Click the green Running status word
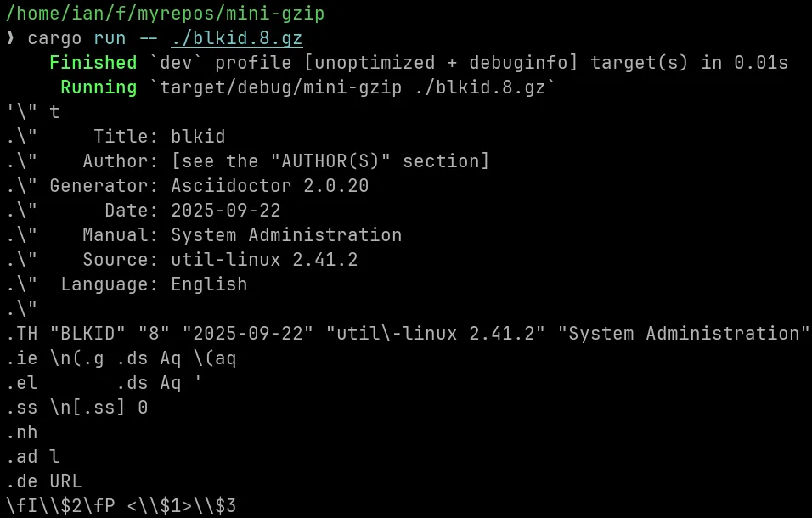This screenshot has width=812, height=518. pos(99,87)
